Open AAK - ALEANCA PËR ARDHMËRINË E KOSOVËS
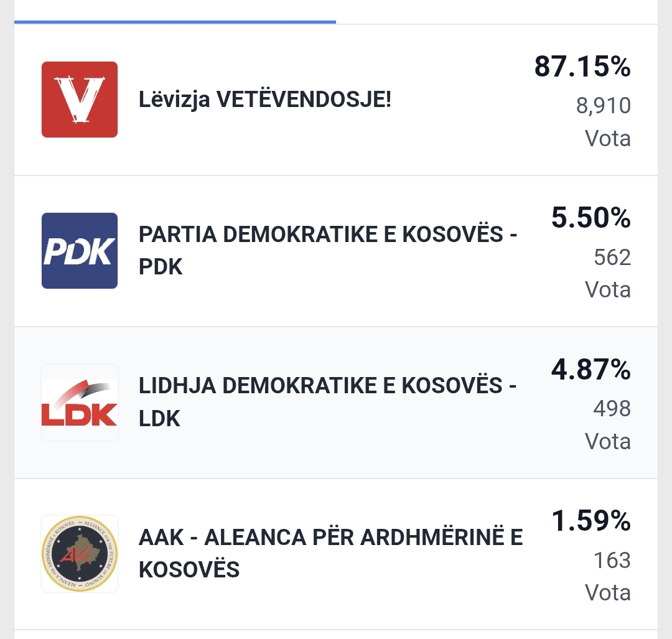 click(x=330, y=553)
